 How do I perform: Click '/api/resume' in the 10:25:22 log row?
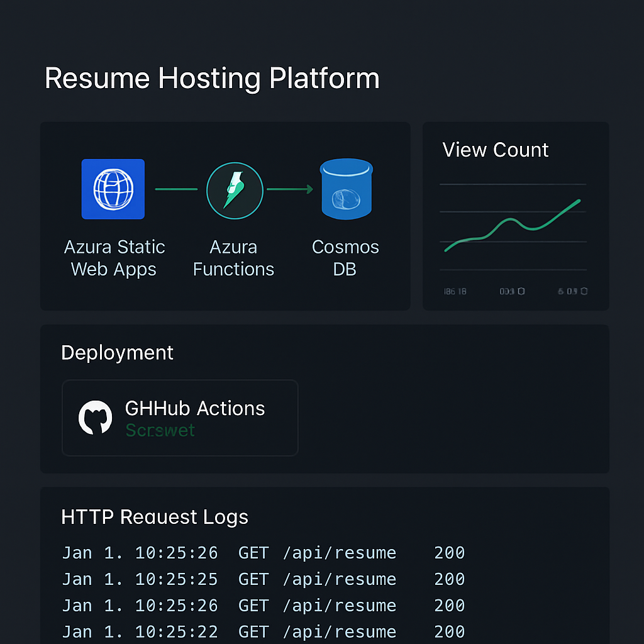340,632
